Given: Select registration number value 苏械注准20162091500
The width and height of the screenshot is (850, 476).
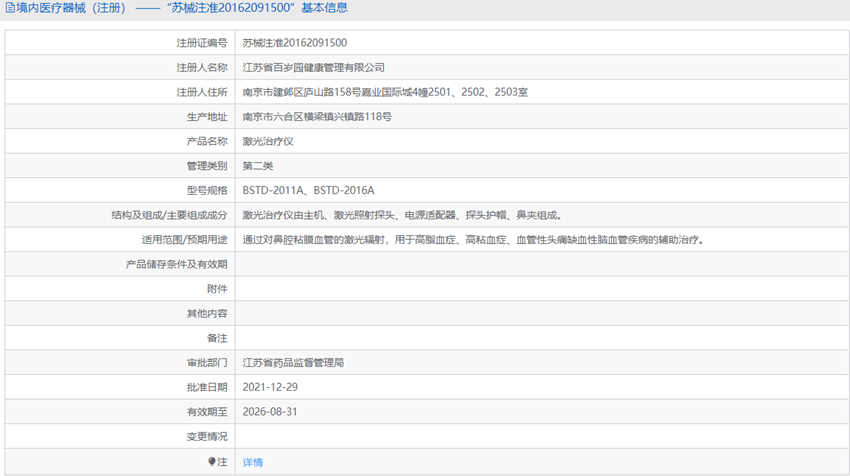Looking at the screenshot, I should pyautogui.click(x=294, y=43).
